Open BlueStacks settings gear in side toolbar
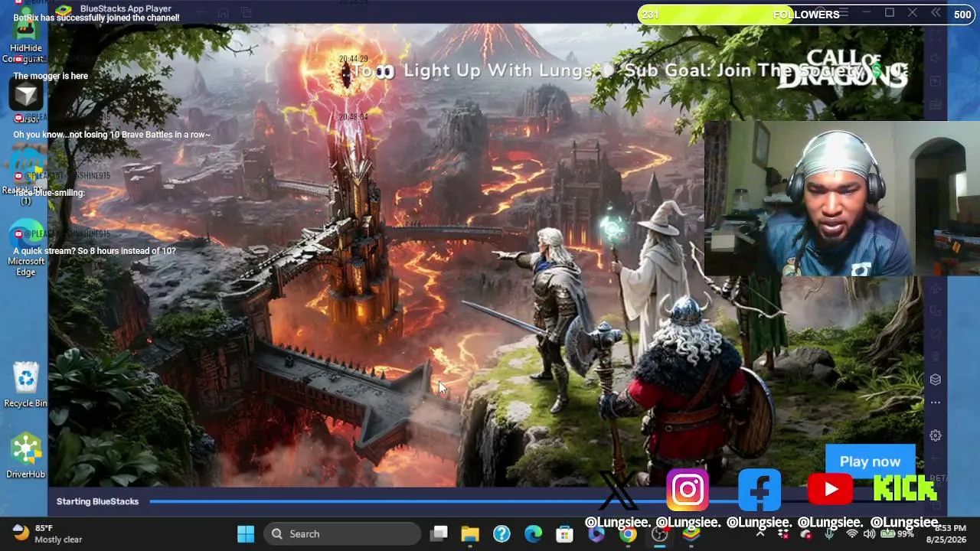Viewport: 980px width, 551px height. tap(935, 435)
